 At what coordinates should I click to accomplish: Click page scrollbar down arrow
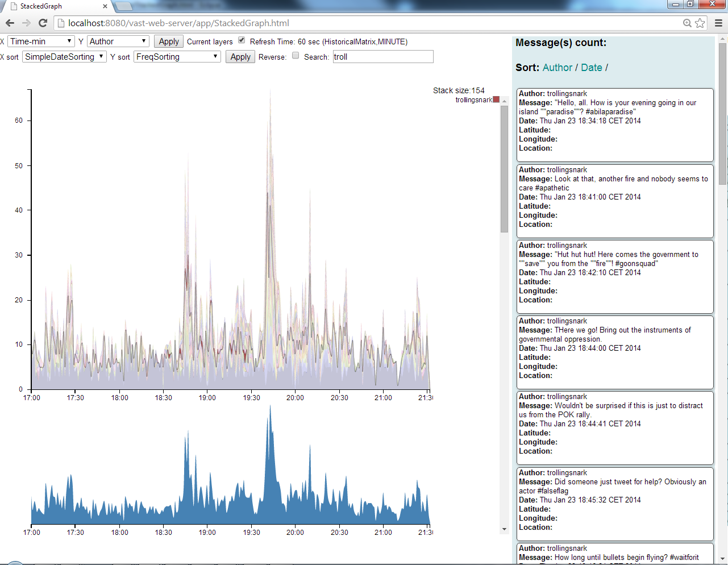pos(723,559)
